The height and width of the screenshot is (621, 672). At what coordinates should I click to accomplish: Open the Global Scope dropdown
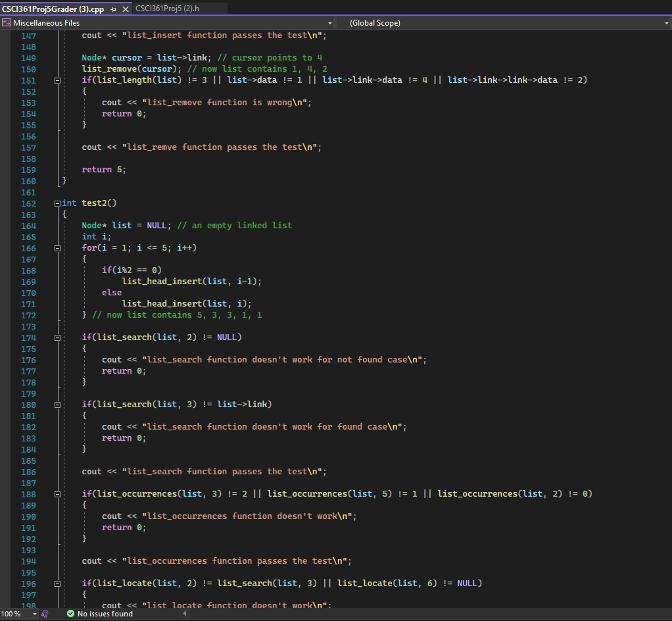[665, 22]
